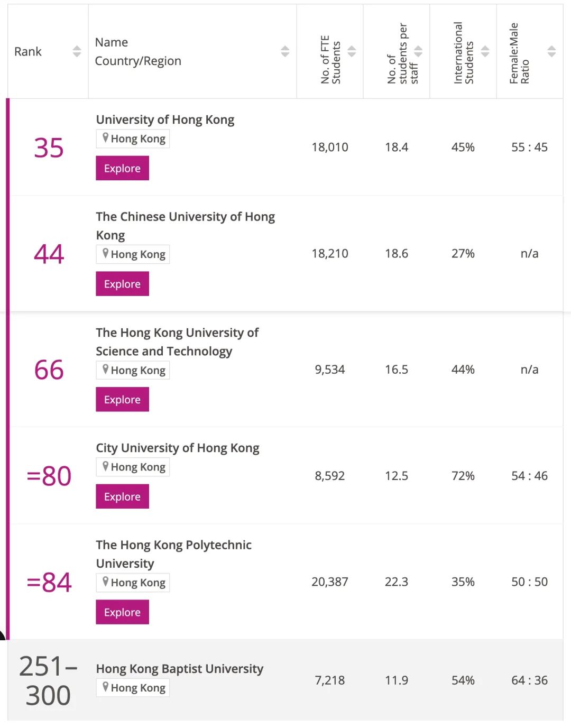Viewport: 571px width, 728px height.
Task: Click Hong Kong tag under Baptist University
Action: point(133,688)
